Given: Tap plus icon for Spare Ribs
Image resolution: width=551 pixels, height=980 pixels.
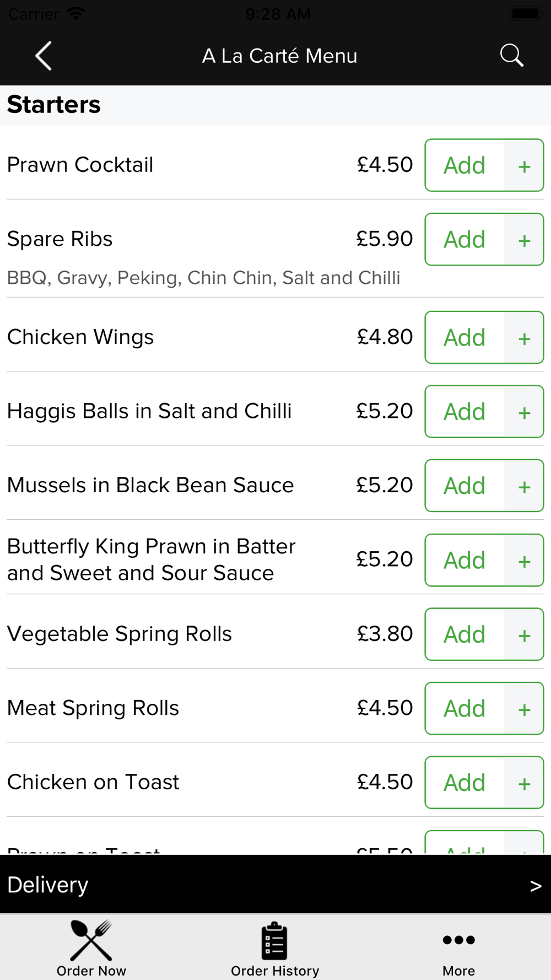Looking at the screenshot, I should coord(524,239).
